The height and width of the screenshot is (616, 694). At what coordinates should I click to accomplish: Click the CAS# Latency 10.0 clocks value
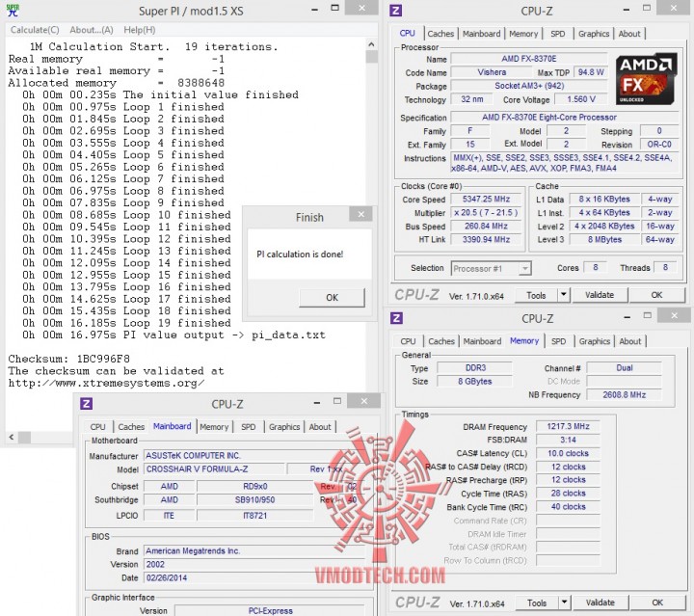568,453
